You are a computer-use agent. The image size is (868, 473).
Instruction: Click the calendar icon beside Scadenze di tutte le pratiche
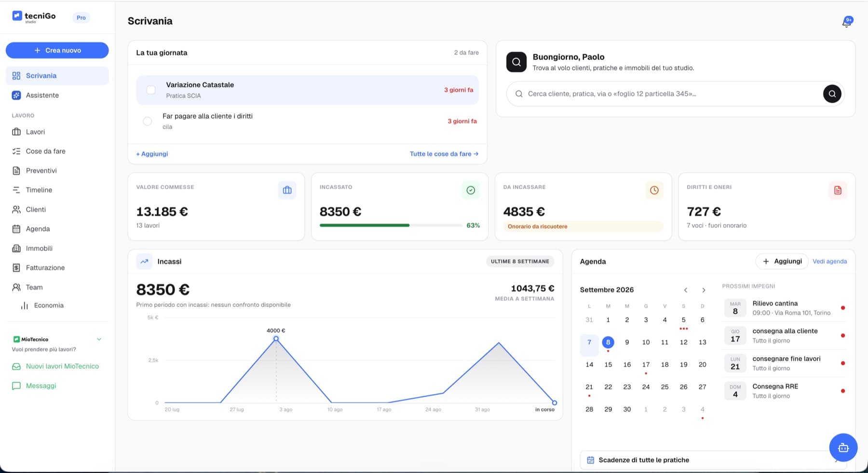click(590, 460)
